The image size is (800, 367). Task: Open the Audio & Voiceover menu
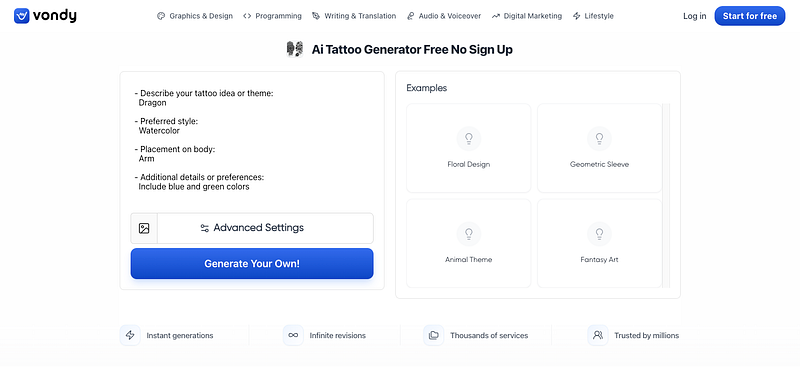pyautogui.click(x=444, y=16)
